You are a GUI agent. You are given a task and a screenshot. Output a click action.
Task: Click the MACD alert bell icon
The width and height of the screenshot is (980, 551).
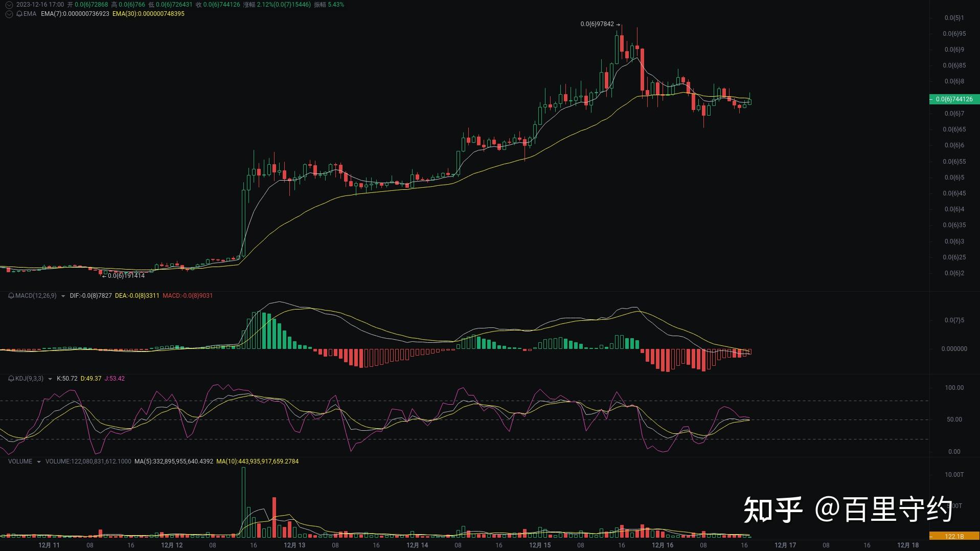(x=11, y=296)
